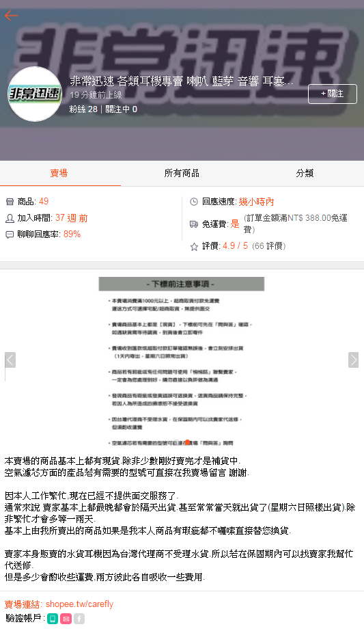Screen dimensions: 364x631
Task: Switch to 所有商品 tab
Action: coord(182,173)
